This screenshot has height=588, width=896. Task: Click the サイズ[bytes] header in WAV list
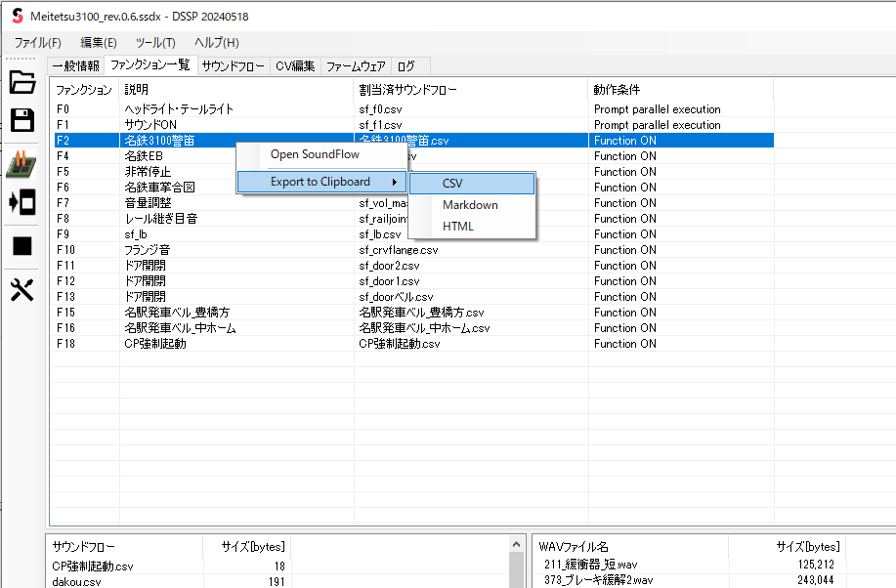[807, 547]
